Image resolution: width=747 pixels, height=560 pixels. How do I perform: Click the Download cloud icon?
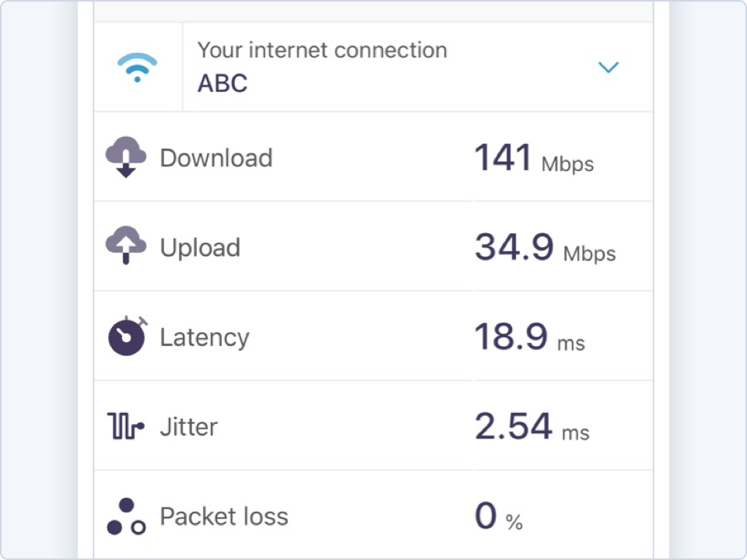[126, 157]
